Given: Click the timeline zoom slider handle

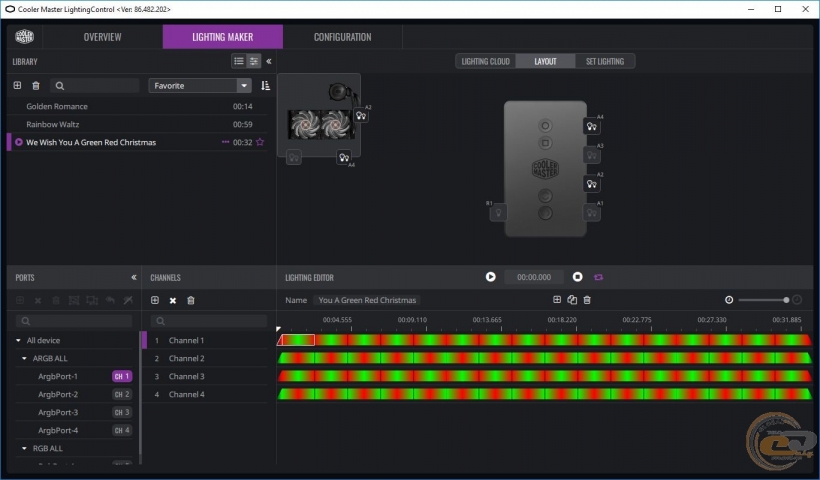Looking at the screenshot, I should pos(787,300).
